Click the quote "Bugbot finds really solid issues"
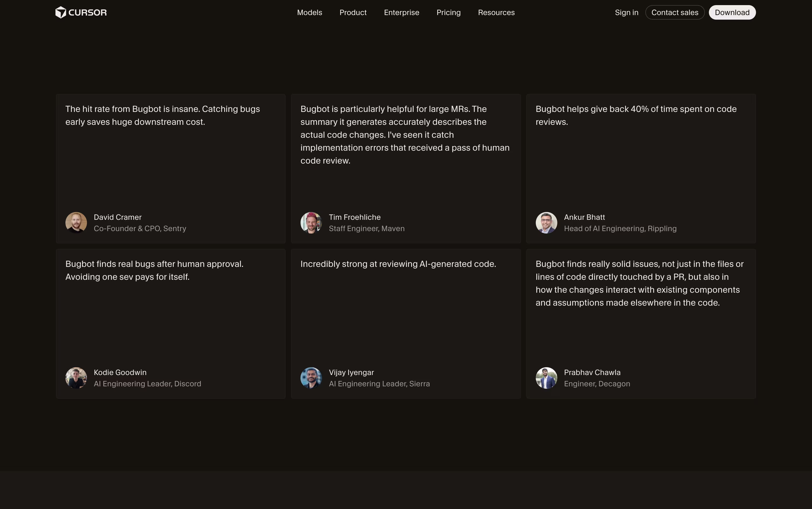The image size is (812, 509). coord(640,283)
